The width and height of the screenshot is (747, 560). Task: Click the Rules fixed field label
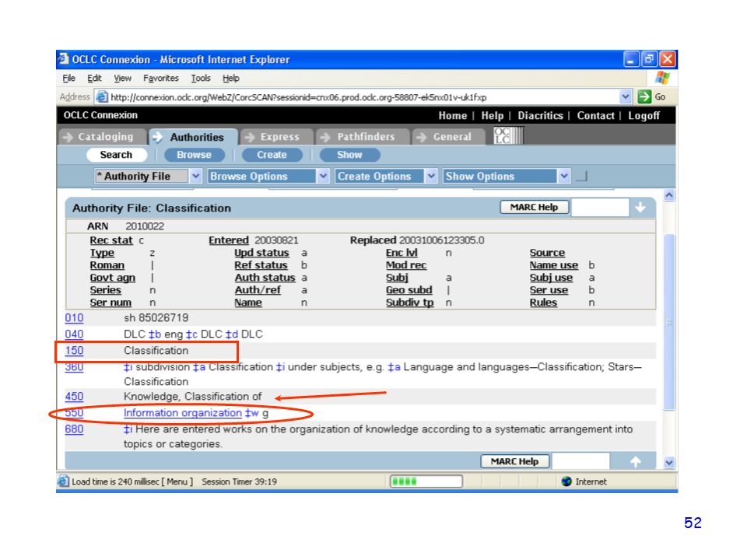click(544, 303)
